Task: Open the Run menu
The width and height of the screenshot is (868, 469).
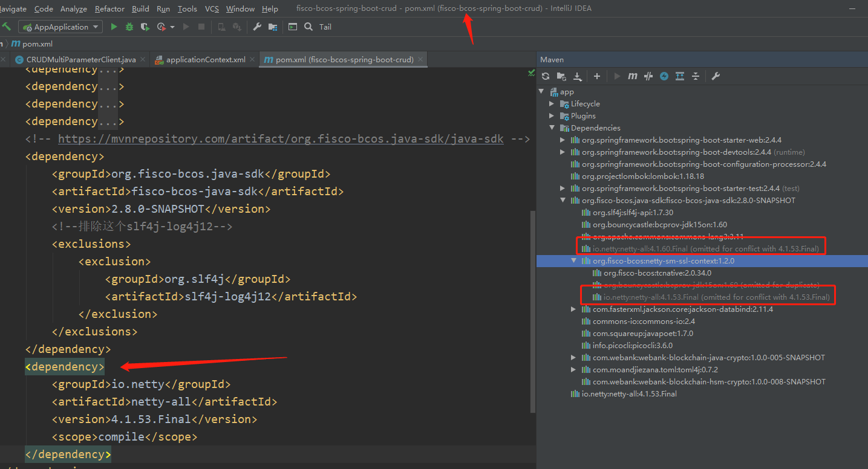Action: [x=163, y=8]
